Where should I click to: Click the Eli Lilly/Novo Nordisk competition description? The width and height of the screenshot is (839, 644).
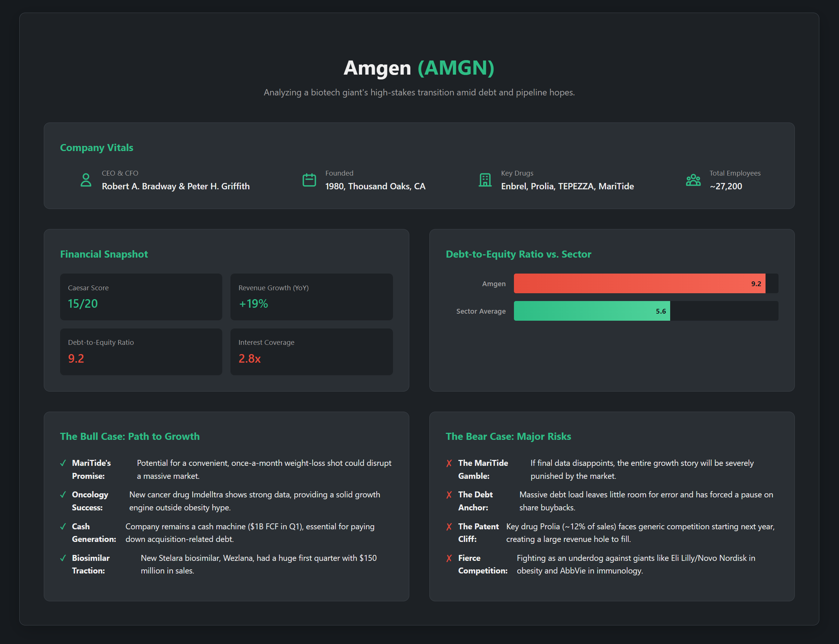pos(636,564)
